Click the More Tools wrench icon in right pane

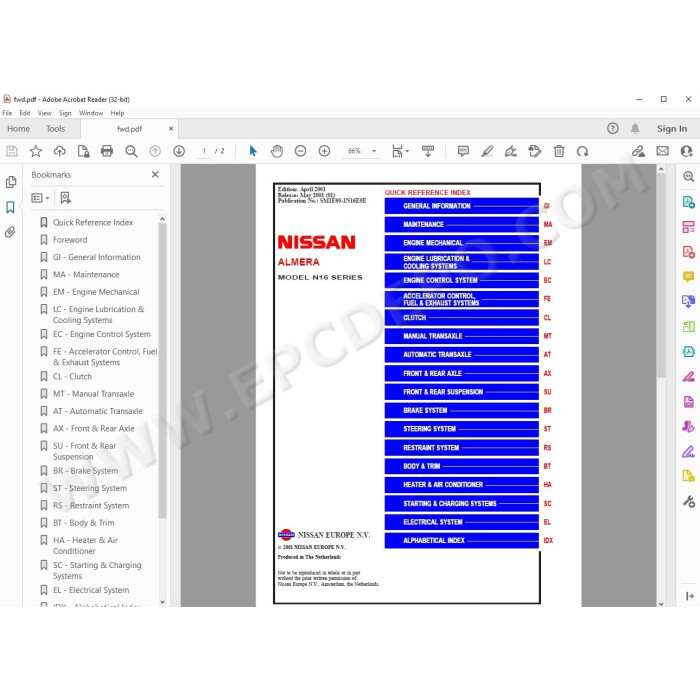[x=688, y=502]
